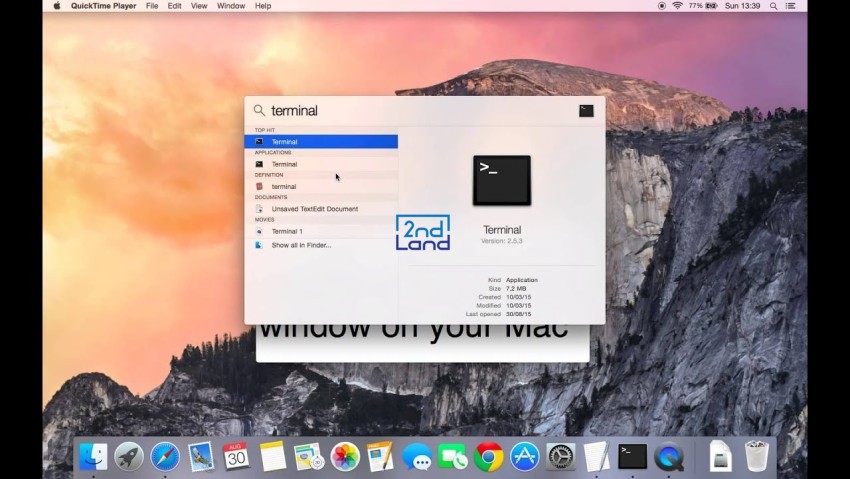
Task: Open Finder from the Dock
Action: 93,456
